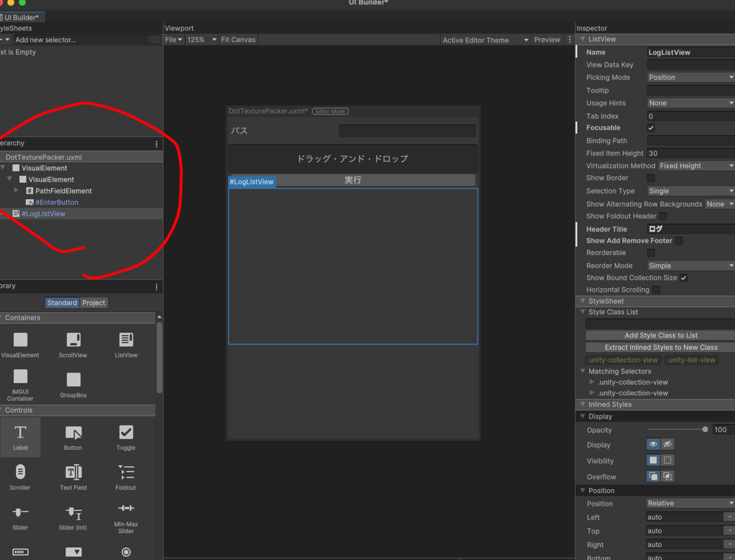Click the Preview button

point(547,40)
